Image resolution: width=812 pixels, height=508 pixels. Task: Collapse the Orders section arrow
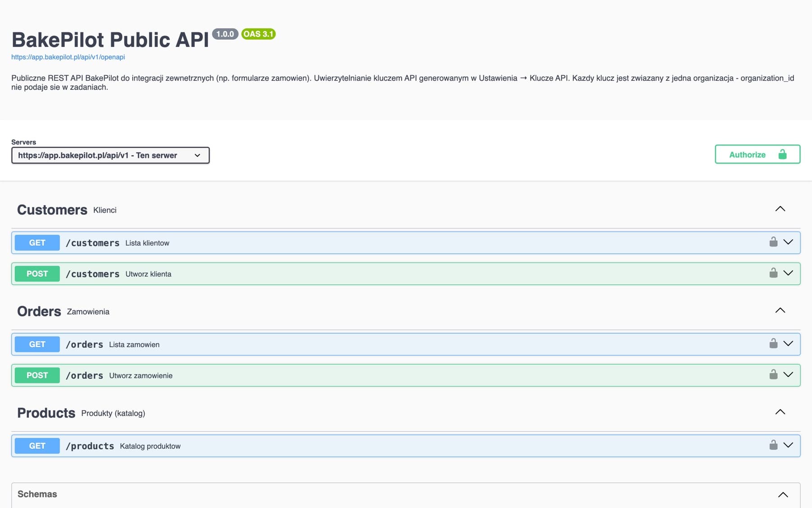tap(780, 311)
